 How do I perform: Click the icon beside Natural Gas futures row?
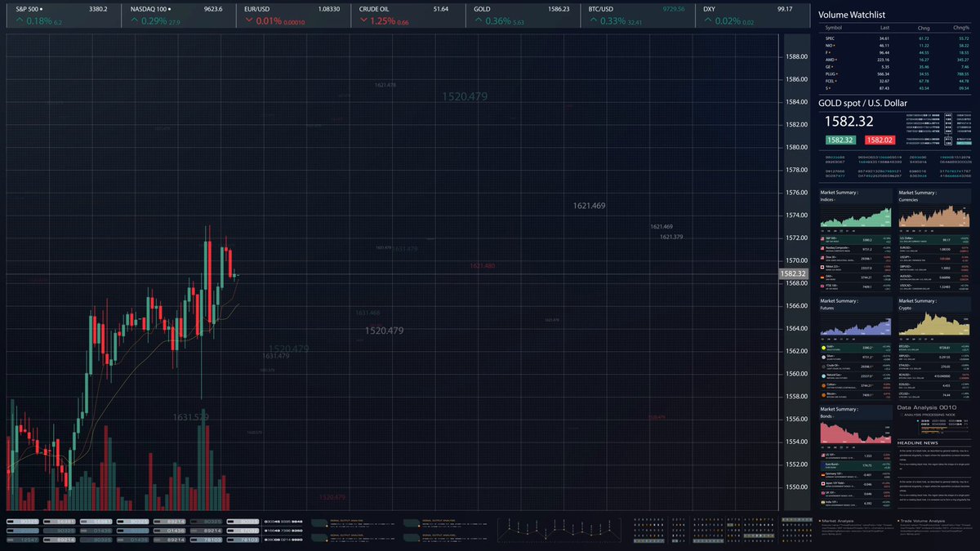pos(823,375)
